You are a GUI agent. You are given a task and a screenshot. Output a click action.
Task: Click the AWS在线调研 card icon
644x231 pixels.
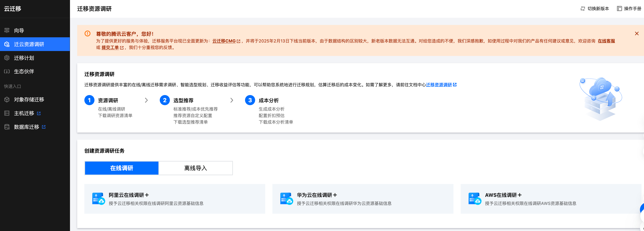[475, 199]
